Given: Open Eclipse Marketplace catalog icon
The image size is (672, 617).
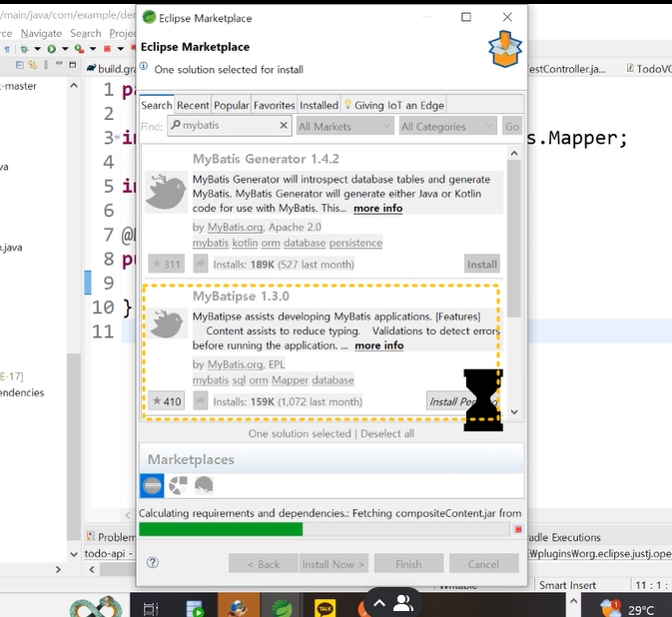Looking at the screenshot, I should (x=152, y=486).
